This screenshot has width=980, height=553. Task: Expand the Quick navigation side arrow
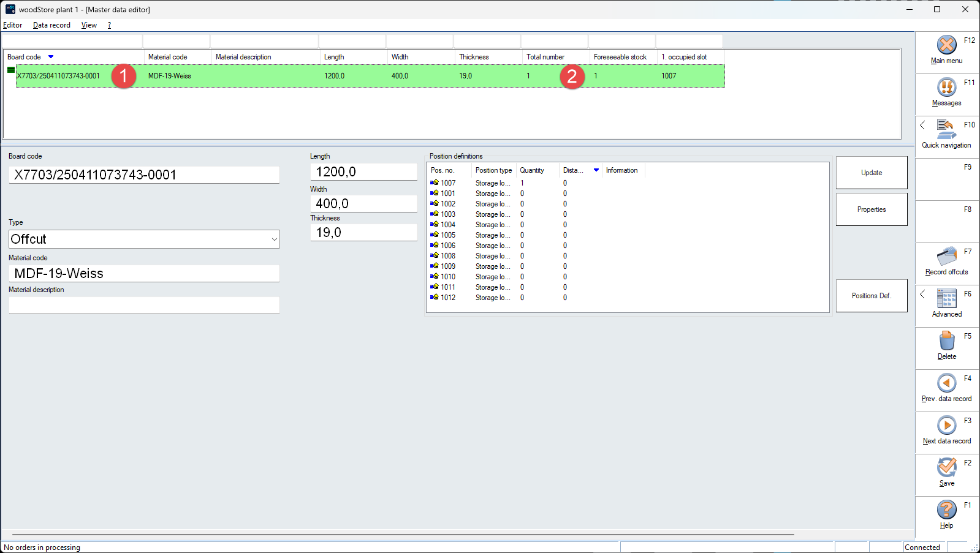(922, 125)
